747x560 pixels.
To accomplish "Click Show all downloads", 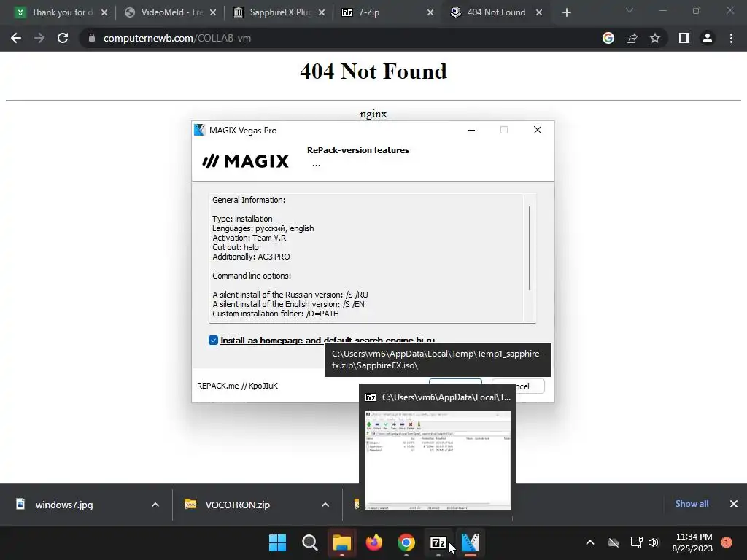I will tap(692, 504).
